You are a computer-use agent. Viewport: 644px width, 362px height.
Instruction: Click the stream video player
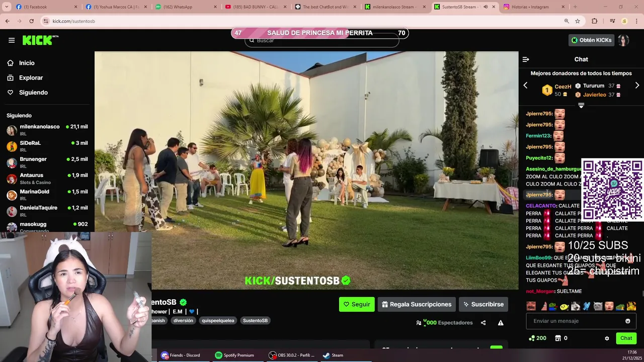[x=306, y=170]
